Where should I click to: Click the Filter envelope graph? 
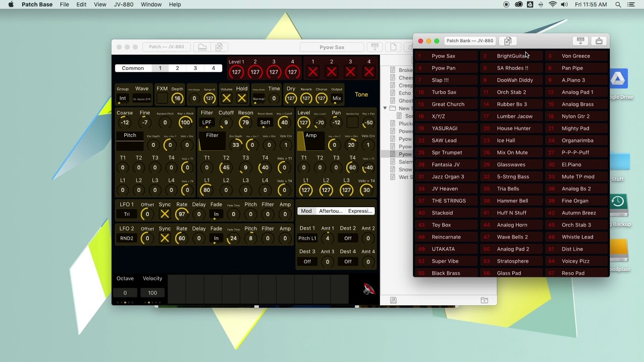coord(212,141)
